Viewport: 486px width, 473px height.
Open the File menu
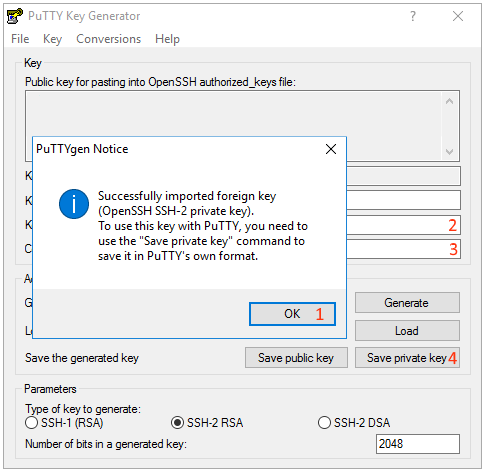click(x=20, y=39)
